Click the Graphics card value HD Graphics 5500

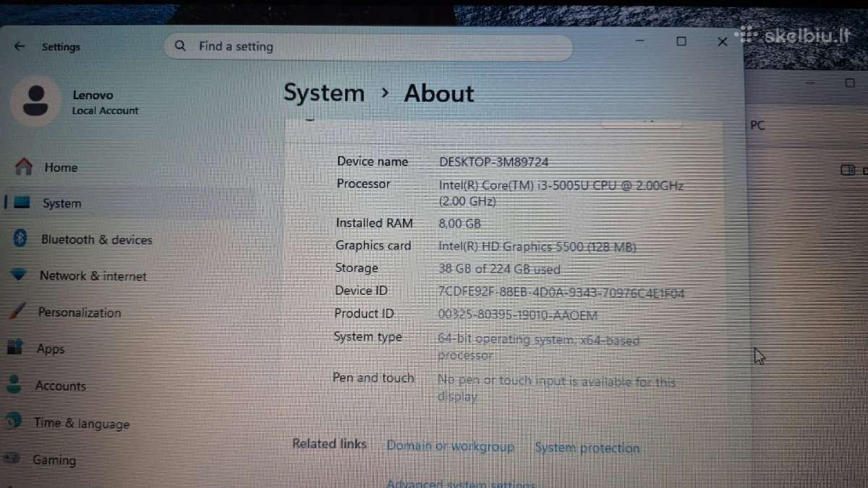(x=537, y=247)
